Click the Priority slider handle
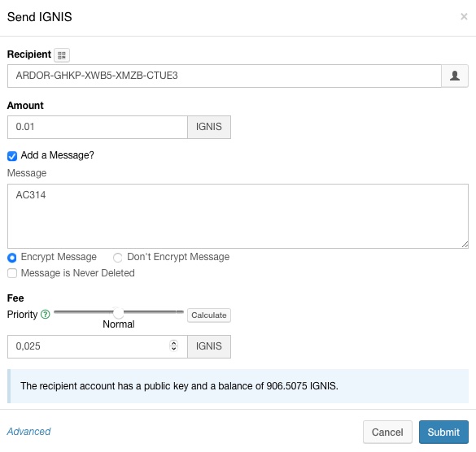 119,312
